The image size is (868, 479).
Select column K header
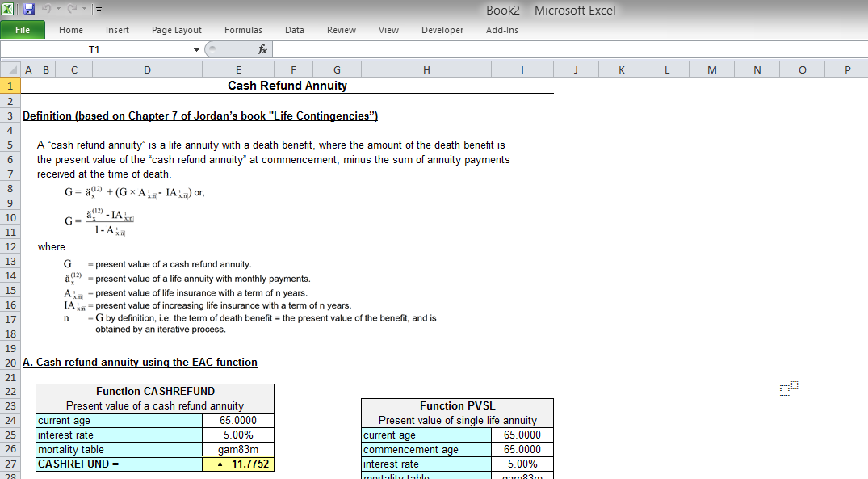coord(622,69)
